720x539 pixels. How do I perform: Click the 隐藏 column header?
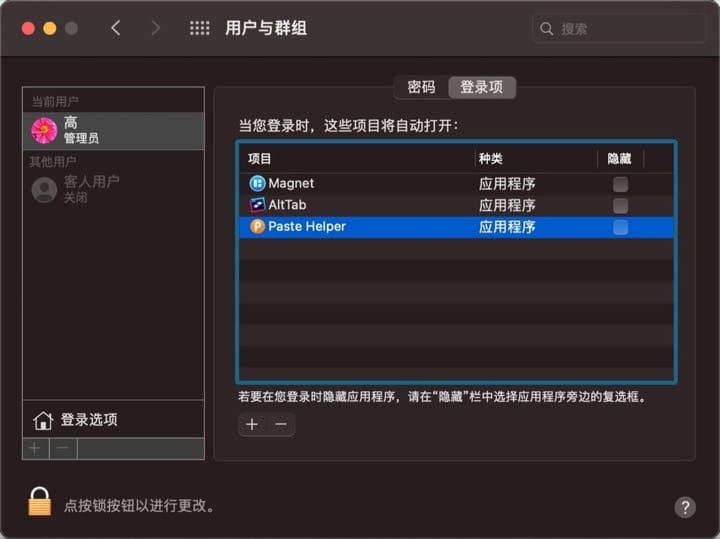pos(619,159)
